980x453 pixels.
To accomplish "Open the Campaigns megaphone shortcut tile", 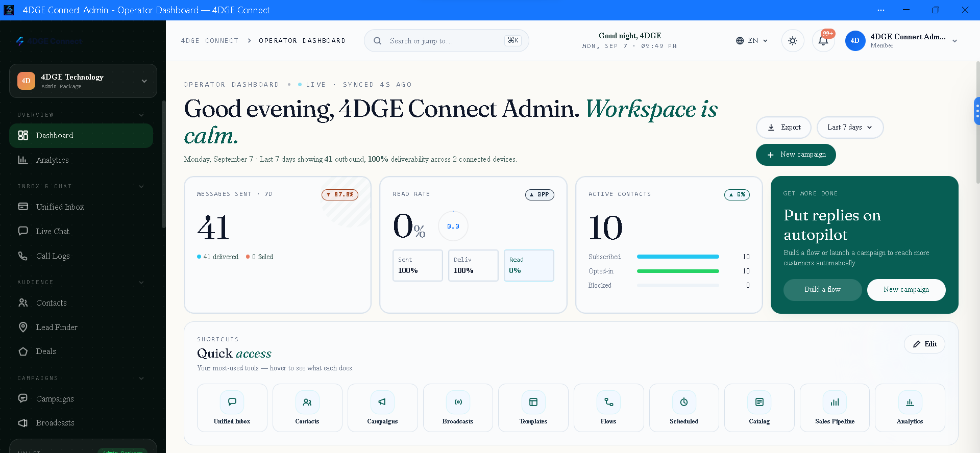I will point(382,408).
